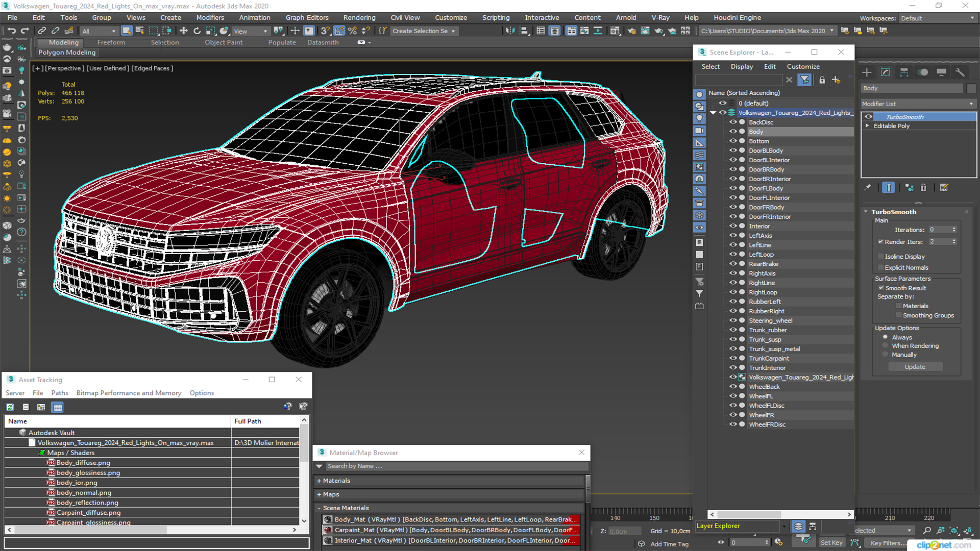Image resolution: width=980 pixels, height=551 pixels.
Task: Open the project path dropdown
Action: (832, 31)
